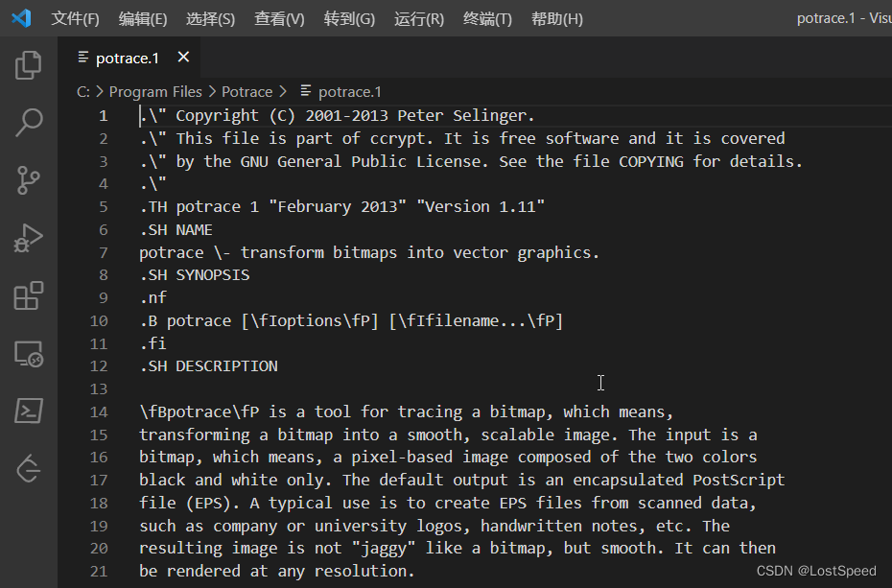
Task: Open the Program Files breadcrumb dropdown
Action: (x=155, y=91)
